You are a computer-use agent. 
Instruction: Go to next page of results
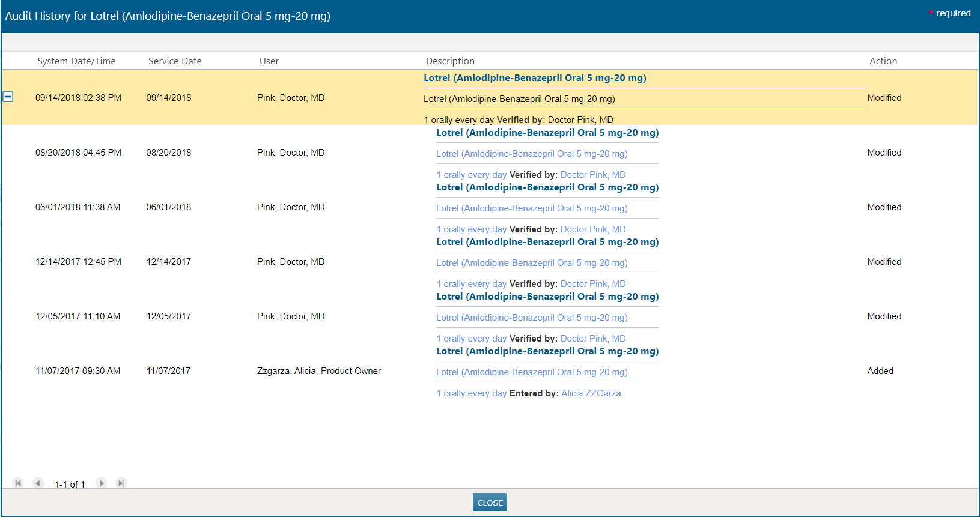(102, 483)
